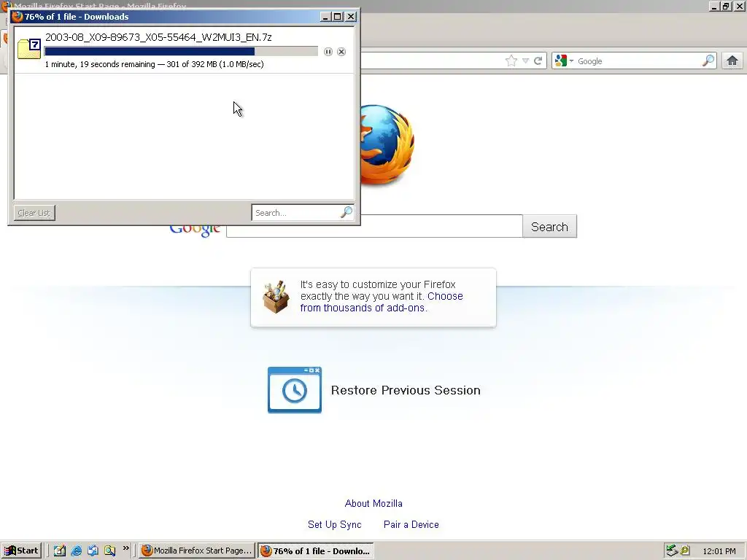Click the Restore Previous Session clock icon

[x=295, y=390]
